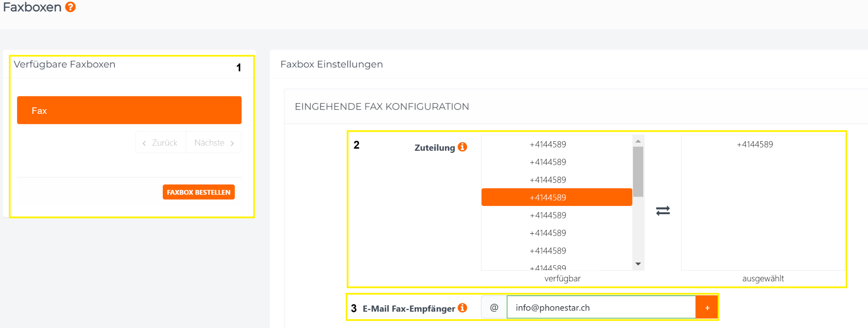
Task: Click the EINGEHENDE FAX KONFIGURATION header
Action: (x=382, y=106)
